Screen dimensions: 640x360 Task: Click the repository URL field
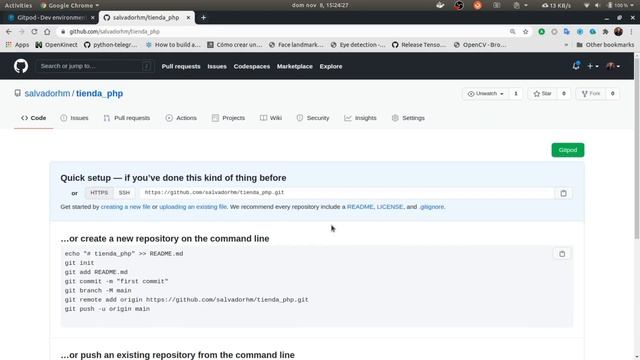(347, 193)
